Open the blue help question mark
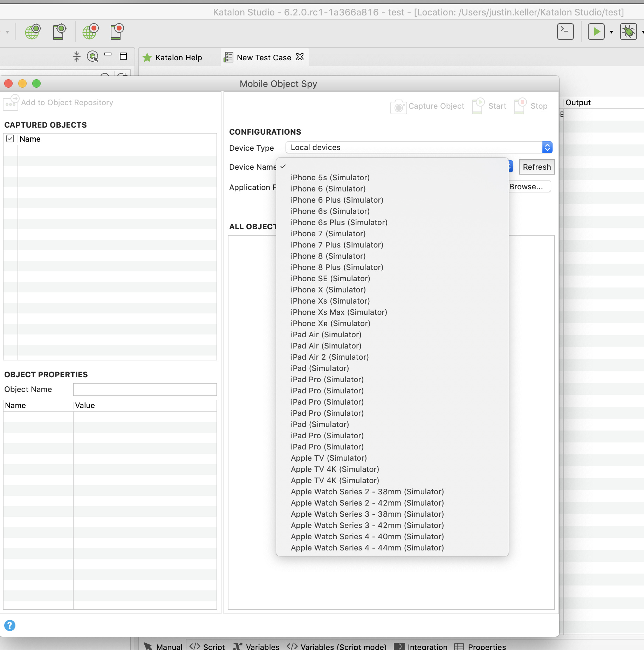This screenshot has width=644, height=650. pyautogui.click(x=10, y=625)
